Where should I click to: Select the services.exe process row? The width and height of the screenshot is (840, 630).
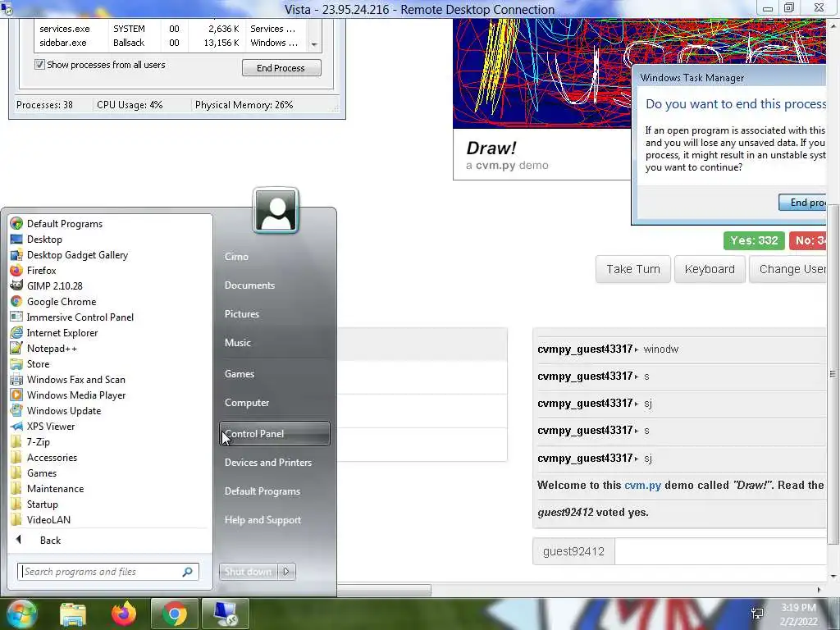(171, 29)
